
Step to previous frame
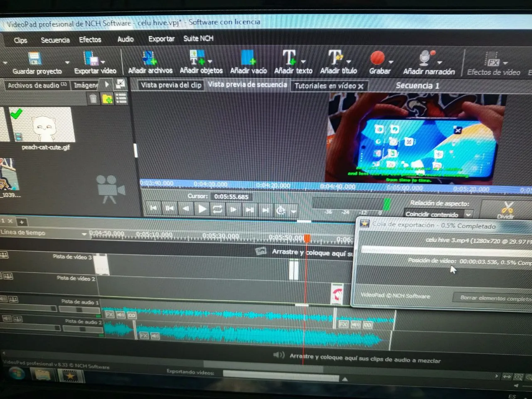185,209
